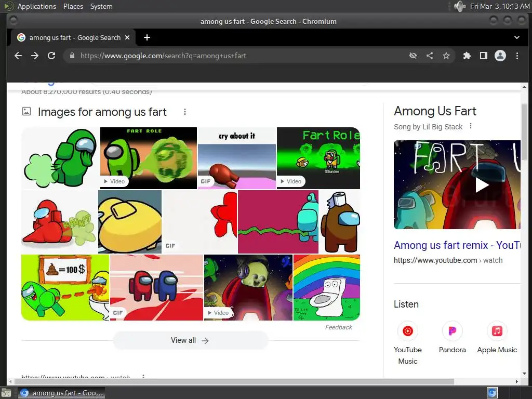The image size is (532, 399).
Task: Reload the current page
Action: [51, 56]
